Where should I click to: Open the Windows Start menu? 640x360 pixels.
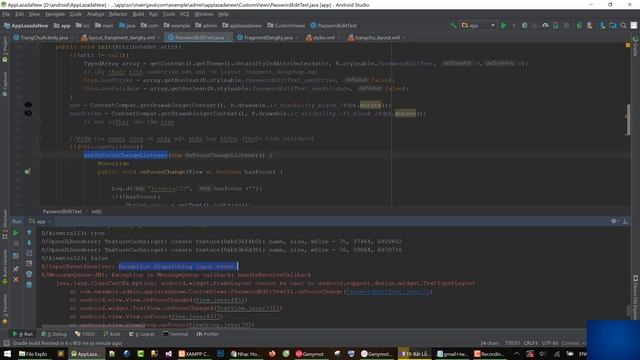7,353
